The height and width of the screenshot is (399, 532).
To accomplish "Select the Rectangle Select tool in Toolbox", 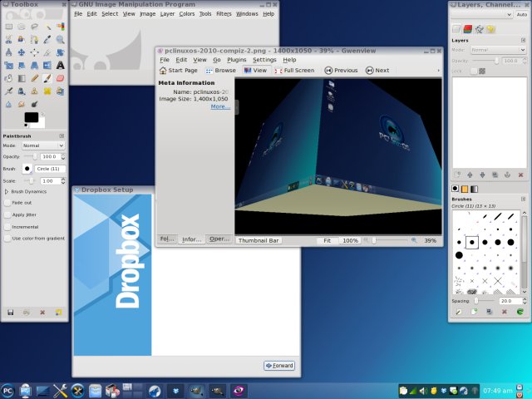I will click(x=8, y=27).
